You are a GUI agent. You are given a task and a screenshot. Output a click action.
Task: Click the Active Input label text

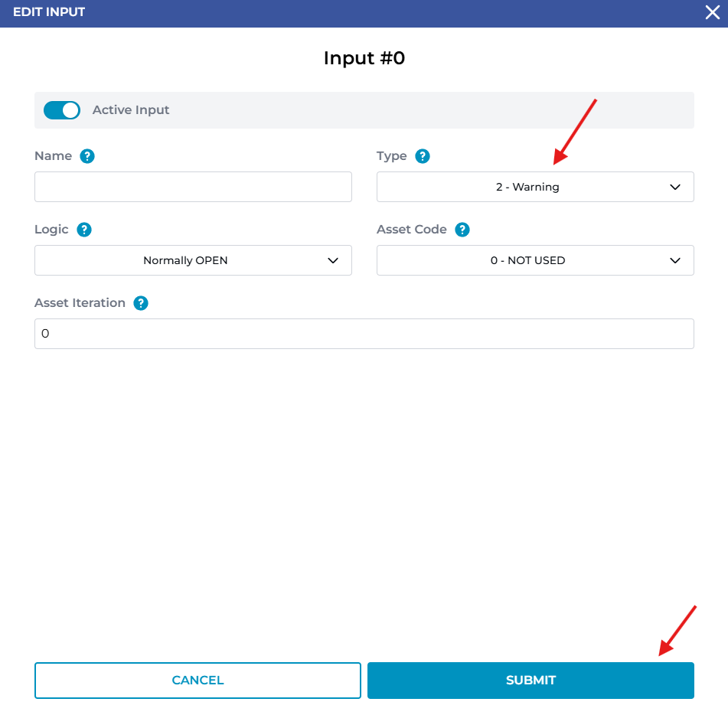click(131, 110)
